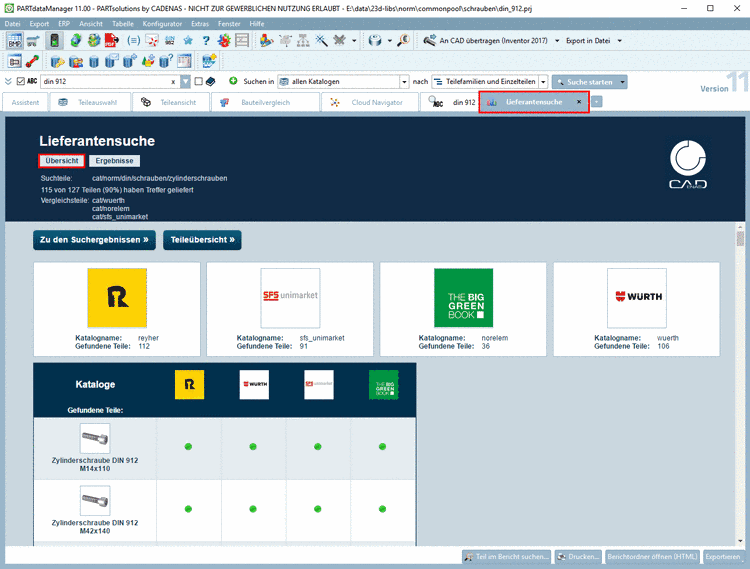Open dropdown arrow next to cylinder icon

pos(389,41)
